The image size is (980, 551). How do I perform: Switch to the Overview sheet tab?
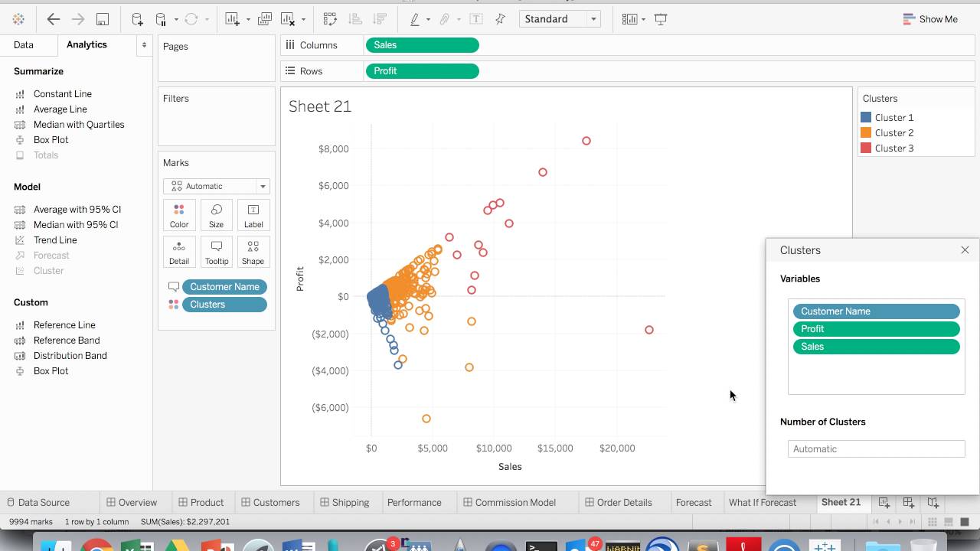pos(132,503)
